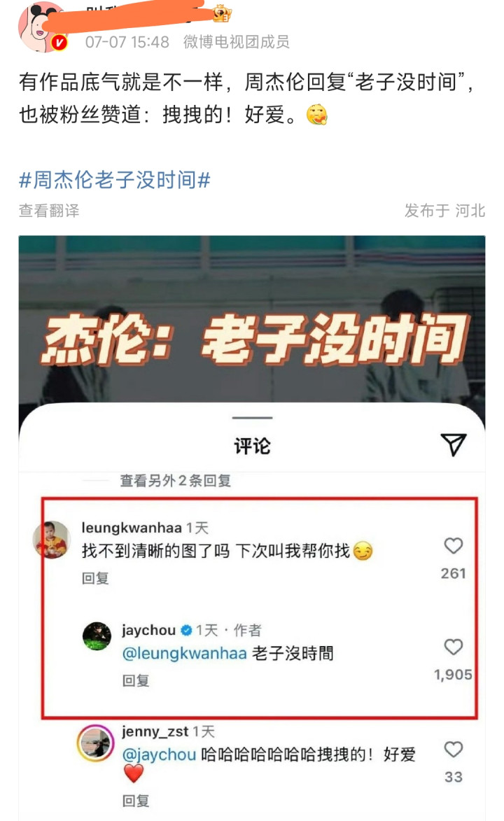Open jenny_zst's story-ringed avatar

[96, 743]
